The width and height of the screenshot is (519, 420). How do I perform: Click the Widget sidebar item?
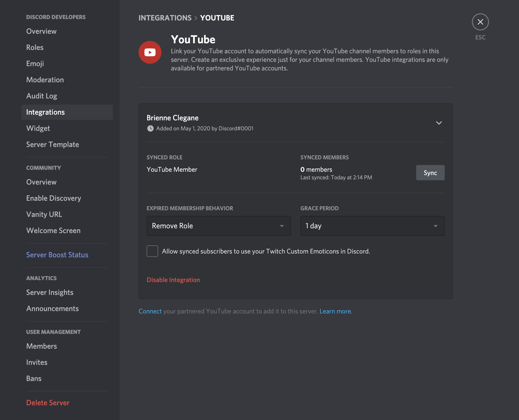38,128
